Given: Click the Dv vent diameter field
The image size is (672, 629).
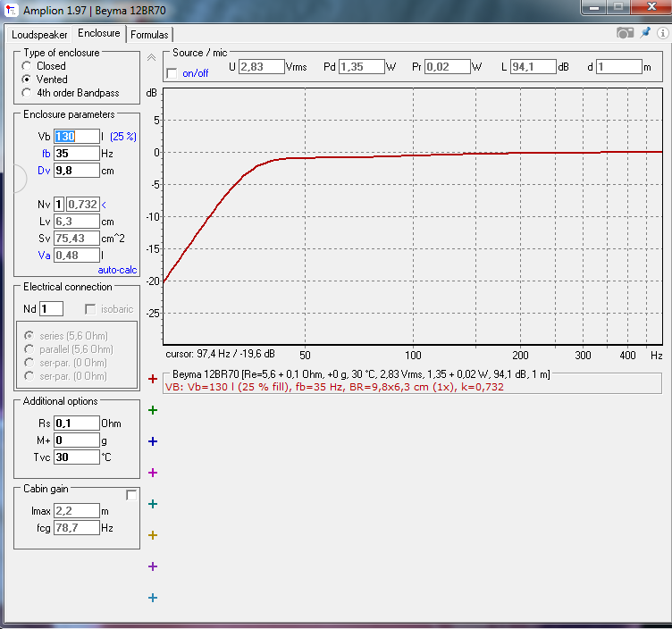Looking at the screenshot, I should pyautogui.click(x=77, y=171).
